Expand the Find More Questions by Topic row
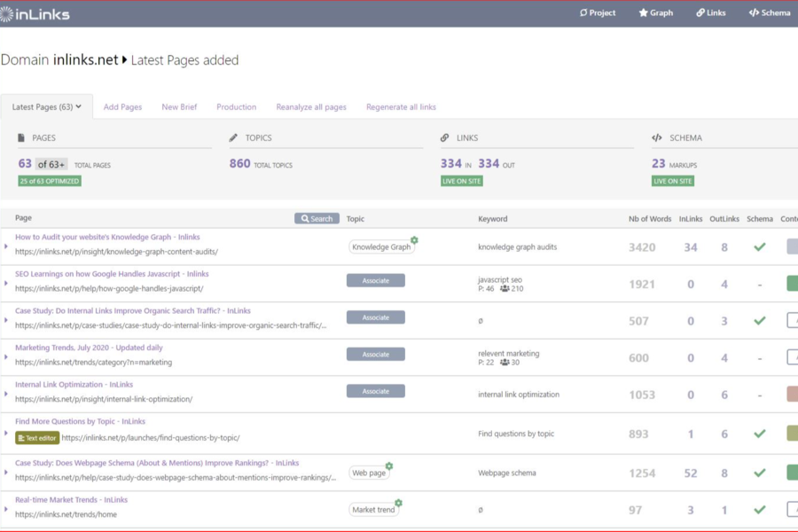The image size is (798, 532). tap(6, 434)
